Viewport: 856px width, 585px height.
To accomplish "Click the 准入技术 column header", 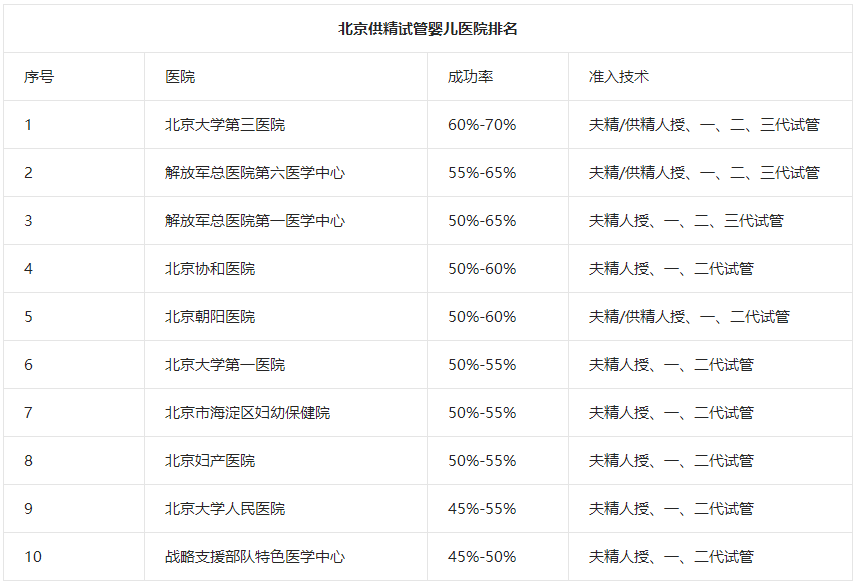I will [619, 76].
